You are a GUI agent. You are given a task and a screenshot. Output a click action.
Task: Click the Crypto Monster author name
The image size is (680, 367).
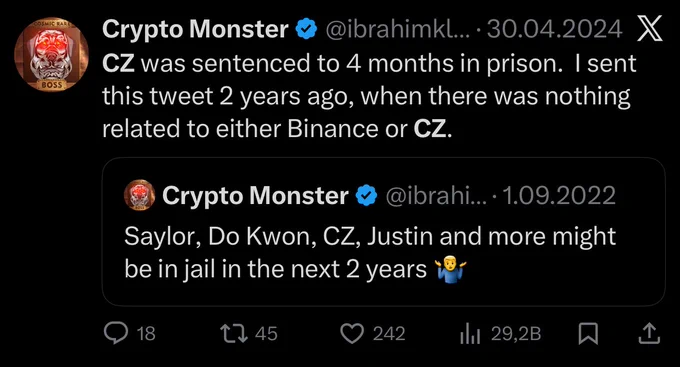tap(195, 29)
